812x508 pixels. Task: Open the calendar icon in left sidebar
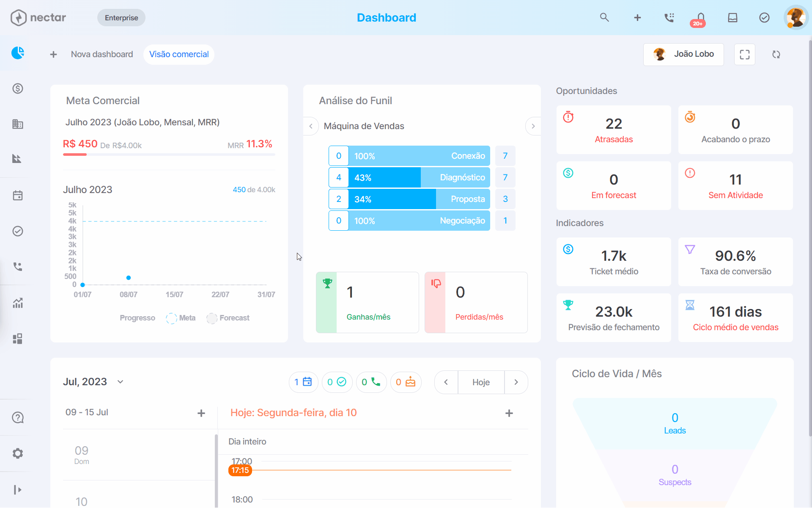coord(18,196)
